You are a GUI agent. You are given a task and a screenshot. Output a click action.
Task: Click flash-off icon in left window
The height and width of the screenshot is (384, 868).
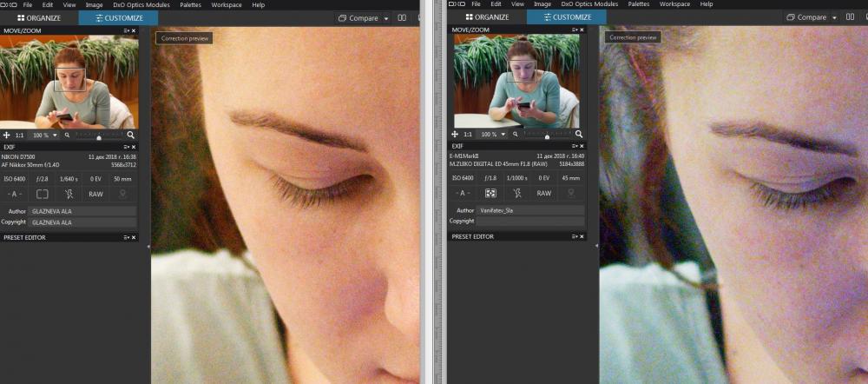69,194
